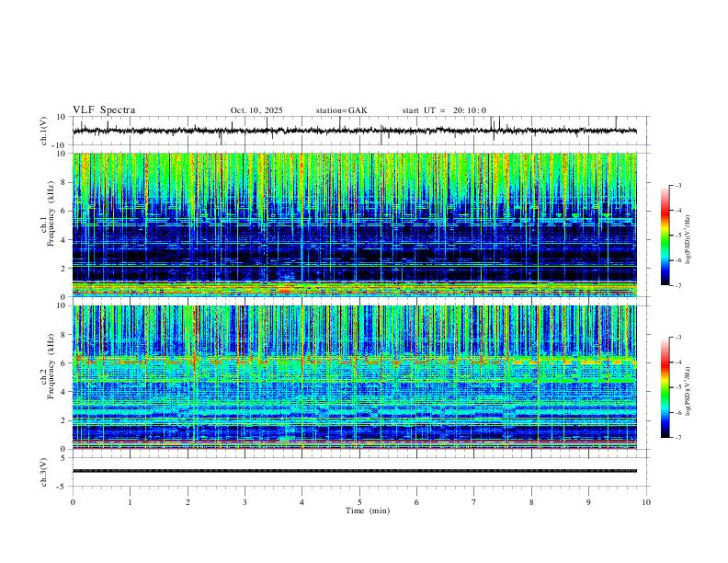Click the -10 tick label of ch.1(V) axis
Screen dimensions: 728x563
click(x=61, y=145)
